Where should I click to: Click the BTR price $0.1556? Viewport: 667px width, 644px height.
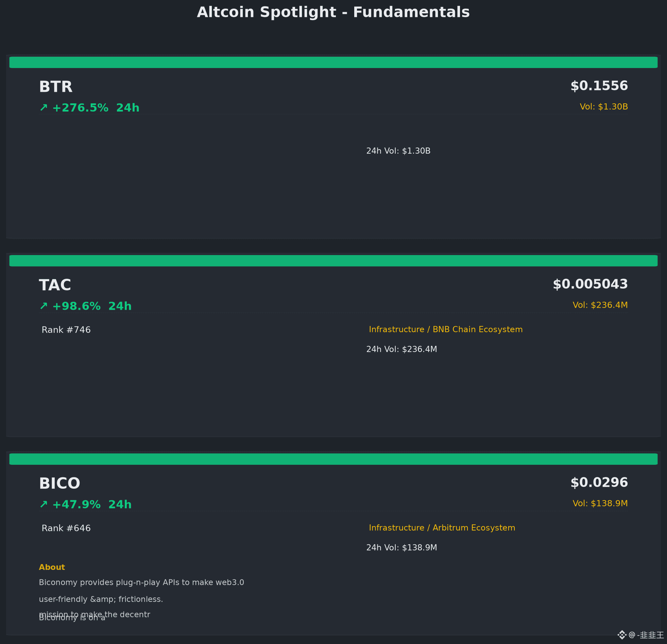point(599,86)
